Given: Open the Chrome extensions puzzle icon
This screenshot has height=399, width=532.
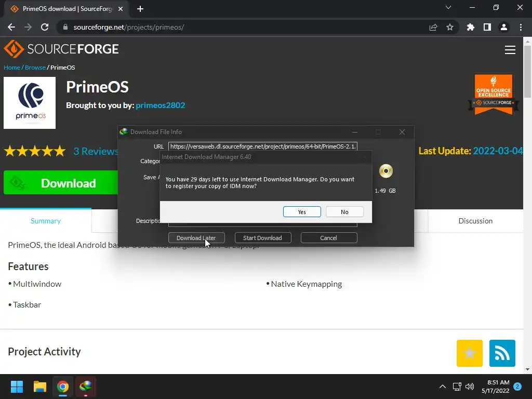Looking at the screenshot, I should coord(471,27).
